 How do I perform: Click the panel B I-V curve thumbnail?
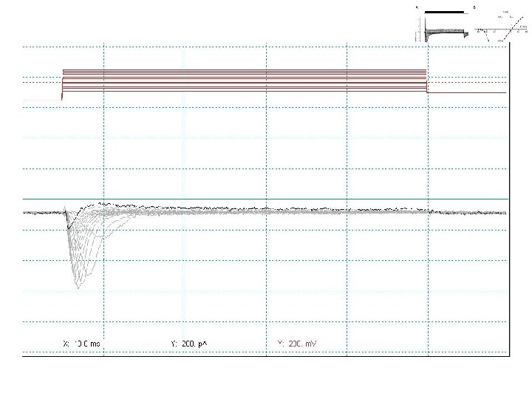pyautogui.click(x=501, y=27)
